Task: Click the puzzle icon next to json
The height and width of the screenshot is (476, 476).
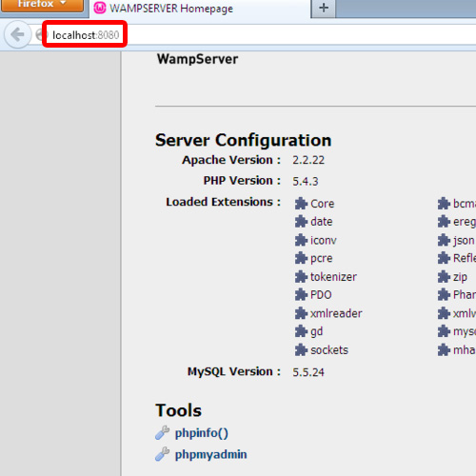Action: tap(444, 240)
